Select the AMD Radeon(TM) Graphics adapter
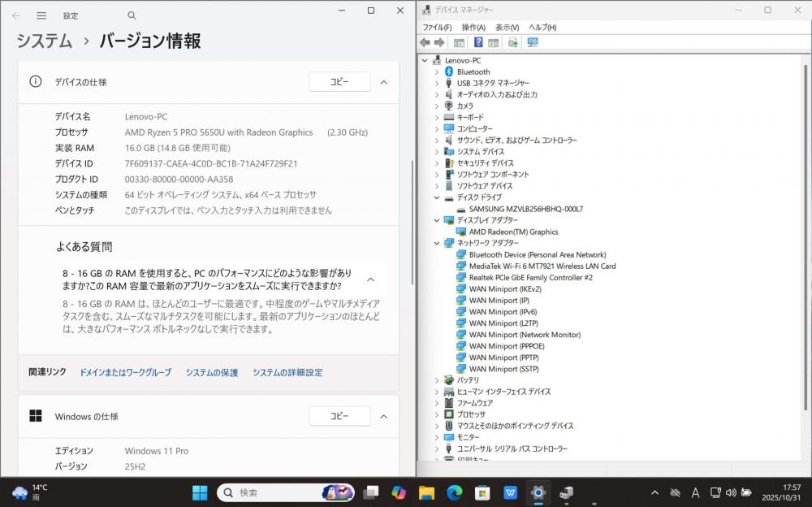Screen dimensions: 812x507 pos(513,232)
